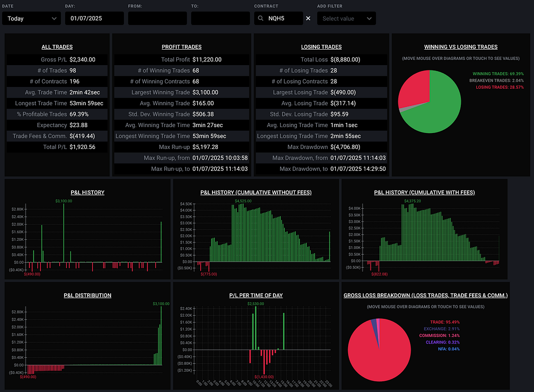Click Max Drawdown, to value 01/07/2025 14:29:50
This screenshot has width=534, height=392.
[358, 169]
